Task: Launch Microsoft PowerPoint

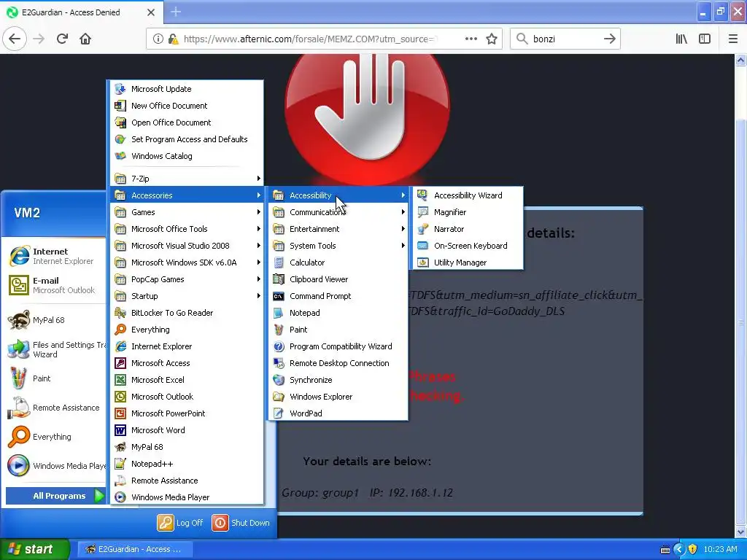Action: pos(187,413)
